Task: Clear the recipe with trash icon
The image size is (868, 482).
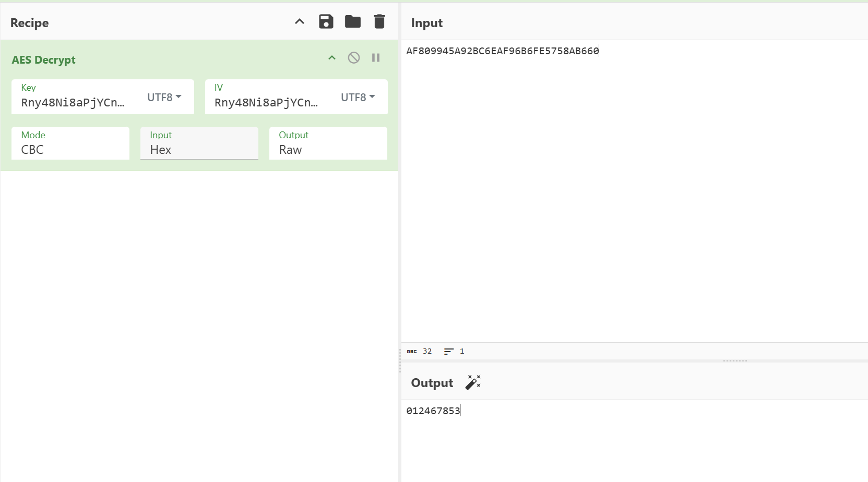Action: (x=379, y=22)
